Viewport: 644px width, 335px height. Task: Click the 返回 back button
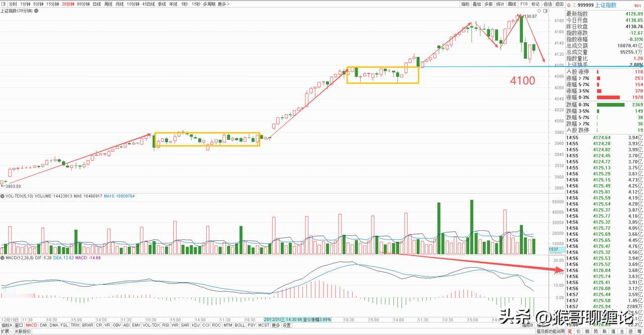(559, 4)
